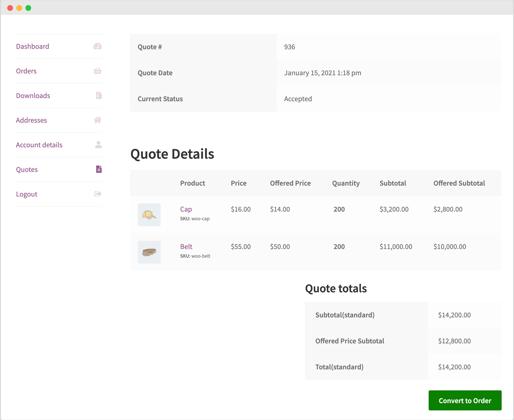The width and height of the screenshot is (514, 420).
Task: Click the Belt product link
Action: click(x=186, y=246)
